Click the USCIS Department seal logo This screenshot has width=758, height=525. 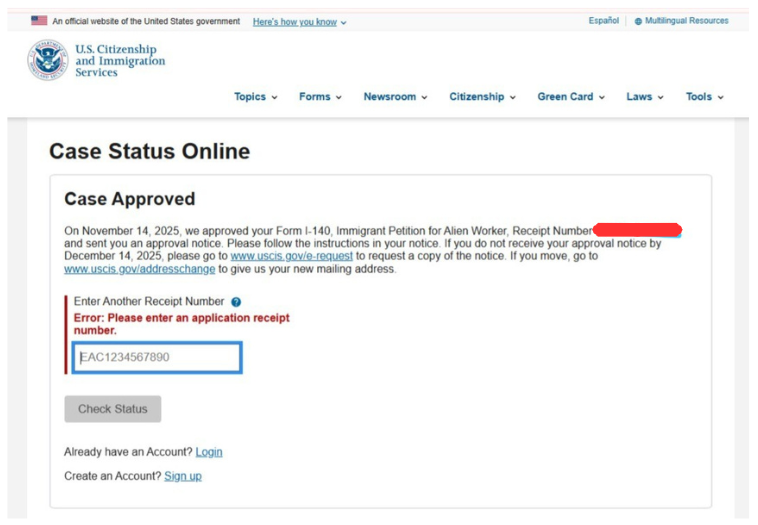pos(47,61)
